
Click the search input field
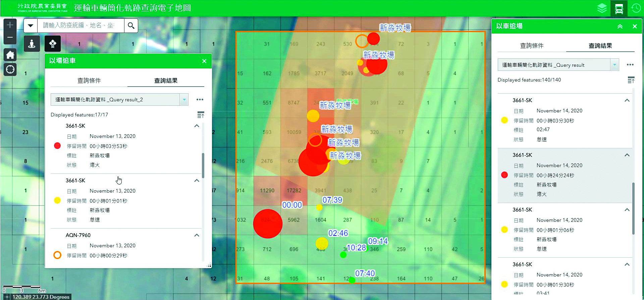coord(80,26)
